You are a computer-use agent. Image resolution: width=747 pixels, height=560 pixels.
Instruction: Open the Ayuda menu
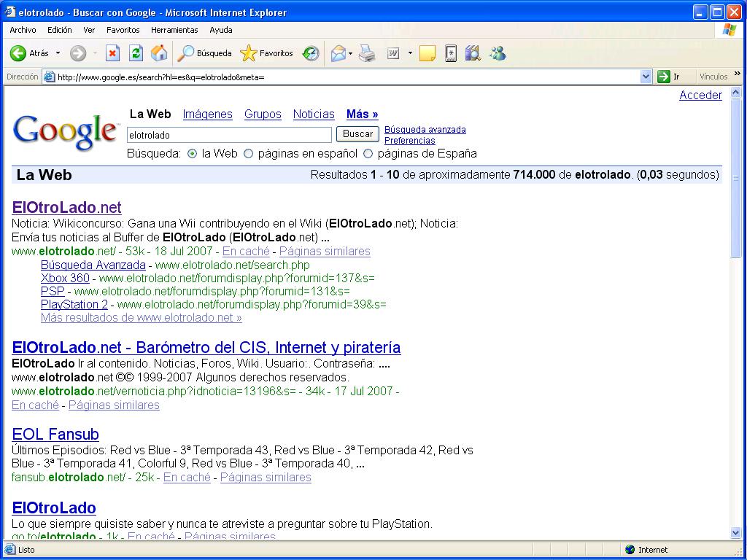pyautogui.click(x=221, y=30)
